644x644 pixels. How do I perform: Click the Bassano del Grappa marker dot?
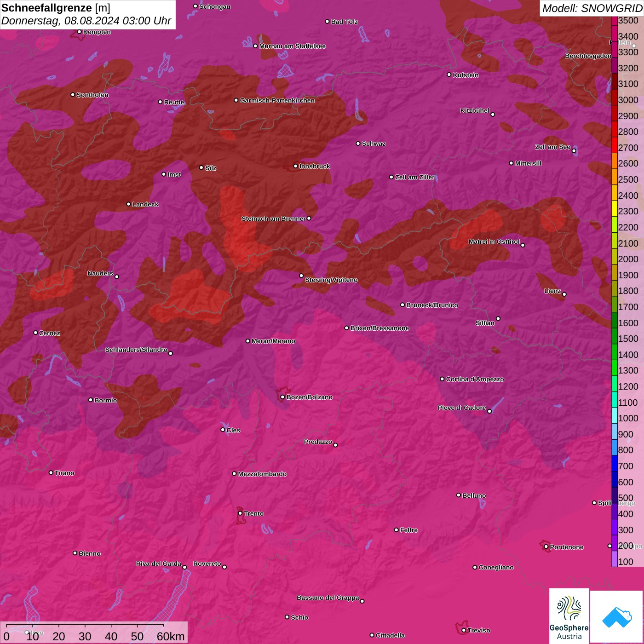tap(362, 601)
